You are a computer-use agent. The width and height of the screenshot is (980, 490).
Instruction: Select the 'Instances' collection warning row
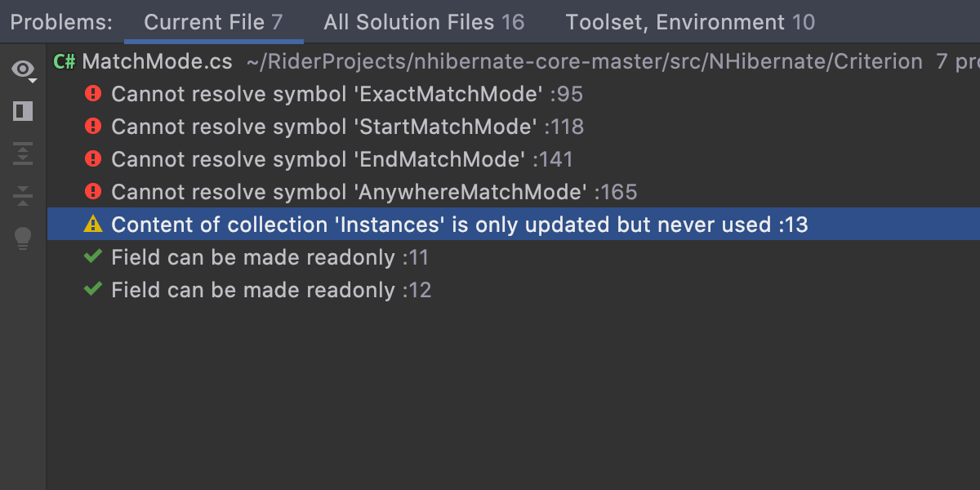[x=459, y=225]
